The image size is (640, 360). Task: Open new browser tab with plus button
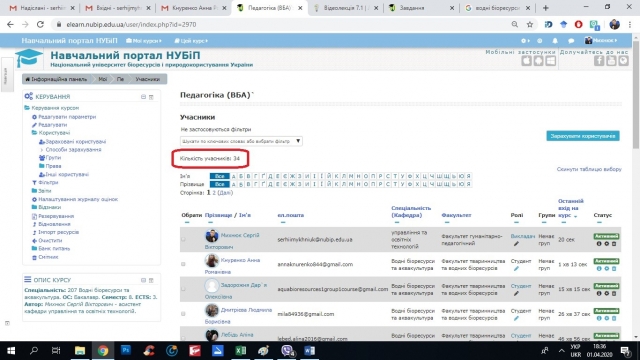pos(546,8)
